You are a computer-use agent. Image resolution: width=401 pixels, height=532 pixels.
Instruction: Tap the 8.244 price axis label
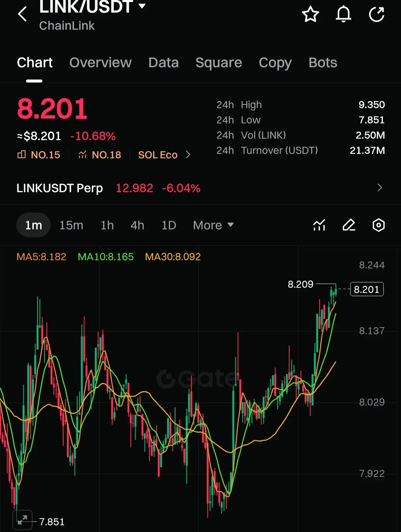[x=372, y=265]
